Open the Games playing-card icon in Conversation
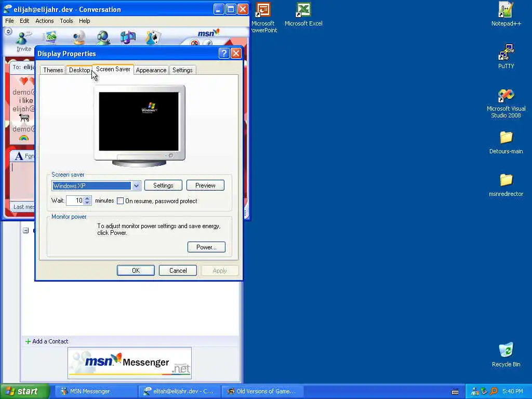 point(153,37)
